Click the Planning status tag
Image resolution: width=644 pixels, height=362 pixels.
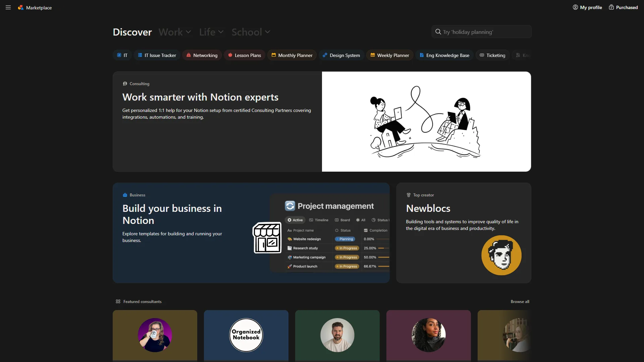[345, 239]
